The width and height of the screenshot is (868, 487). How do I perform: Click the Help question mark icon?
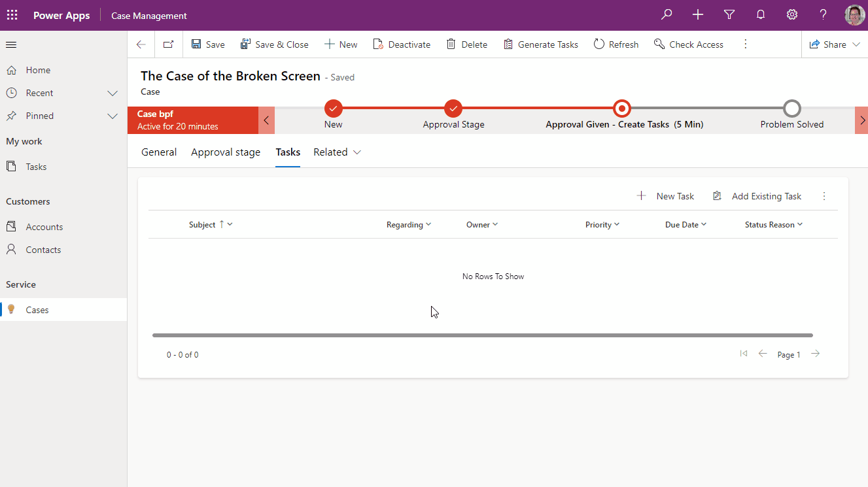823,14
